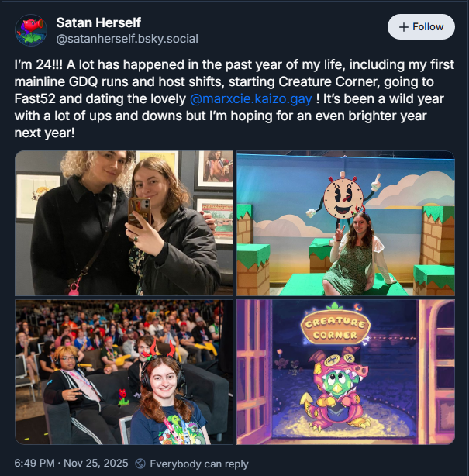
Task: Click the post text beginning I'm 24
Action: 234,98
